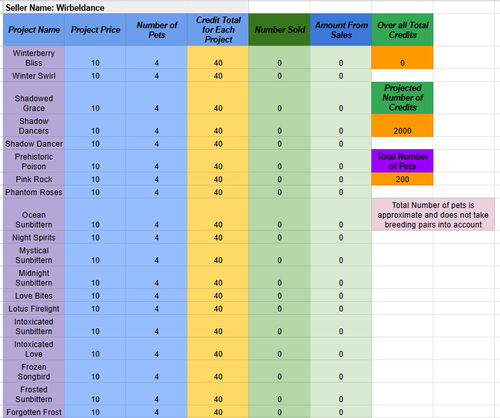Click the Over all Total Credits header
The image size is (500, 418).
(x=402, y=30)
